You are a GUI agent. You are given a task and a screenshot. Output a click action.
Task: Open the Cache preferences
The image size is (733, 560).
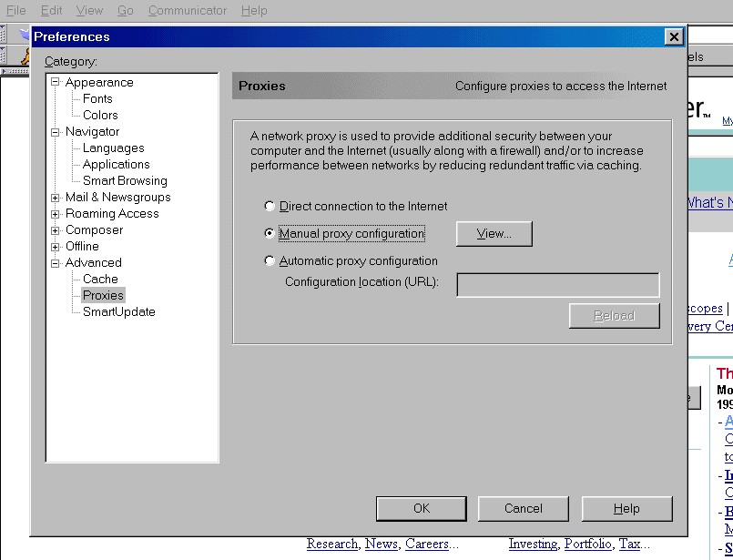[100, 280]
